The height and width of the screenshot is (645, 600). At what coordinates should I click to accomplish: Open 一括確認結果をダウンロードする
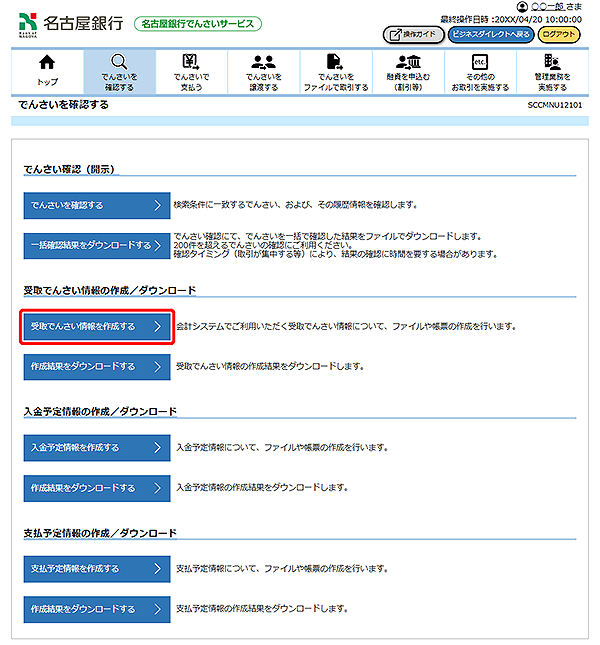[97, 246]
